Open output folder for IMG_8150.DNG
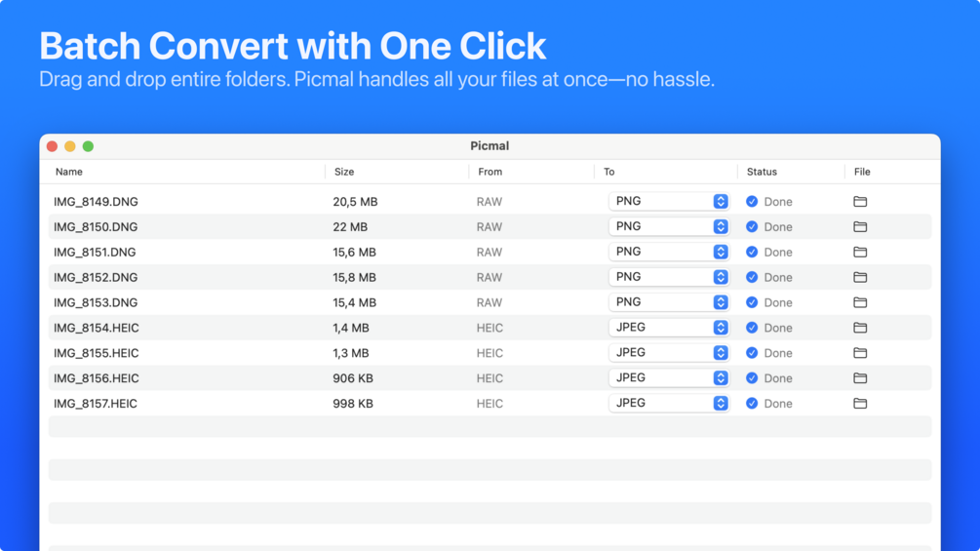This screenshot has height=551, width=980. coord(860,227)
